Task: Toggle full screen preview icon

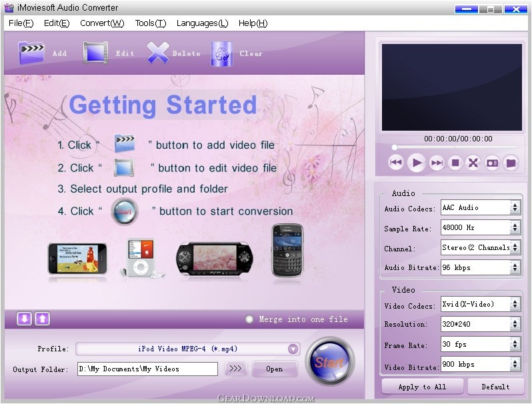Action: pos(473,163)
